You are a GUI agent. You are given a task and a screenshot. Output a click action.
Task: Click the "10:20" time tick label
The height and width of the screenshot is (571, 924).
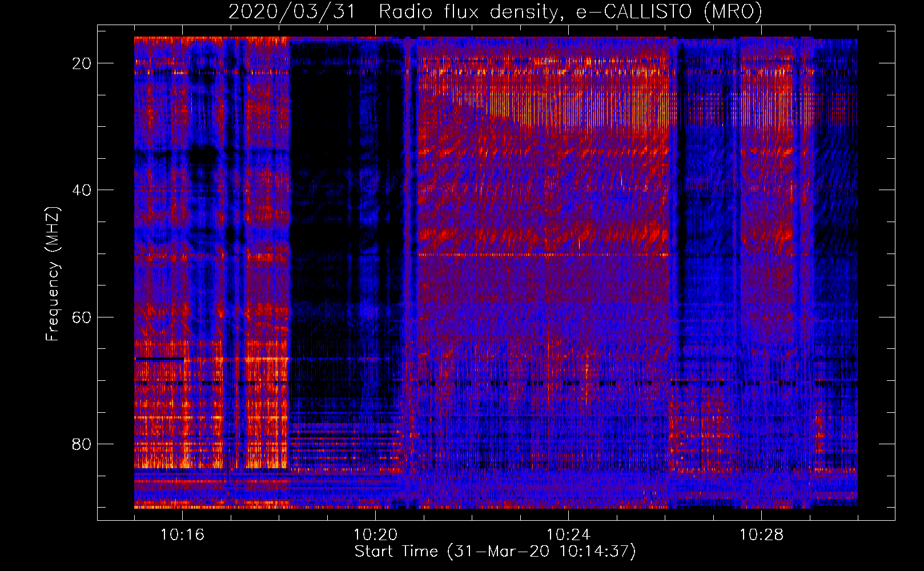375,535
